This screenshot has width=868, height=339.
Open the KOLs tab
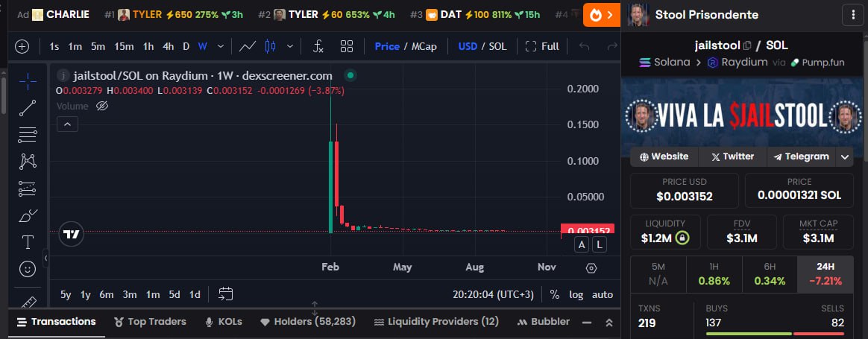(x=223, y=322)
